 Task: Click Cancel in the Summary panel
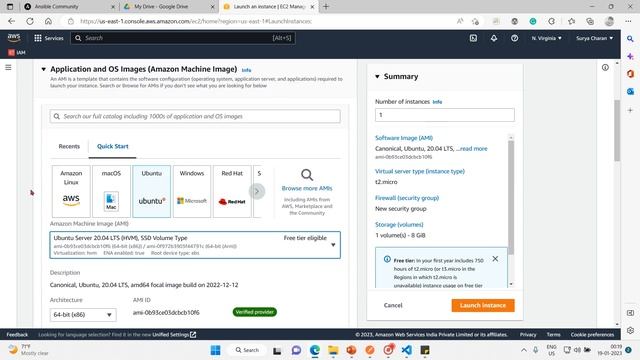click(393, 305)
